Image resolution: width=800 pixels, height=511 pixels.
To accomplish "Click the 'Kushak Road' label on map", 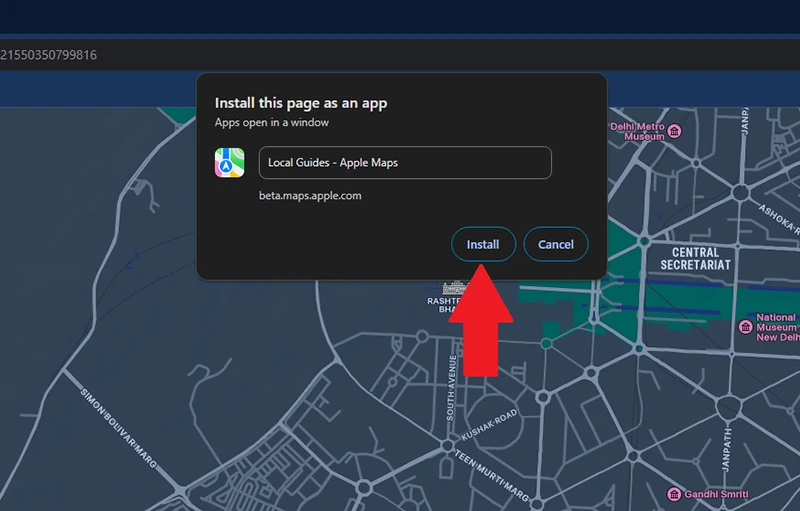I will coord(489,425).
